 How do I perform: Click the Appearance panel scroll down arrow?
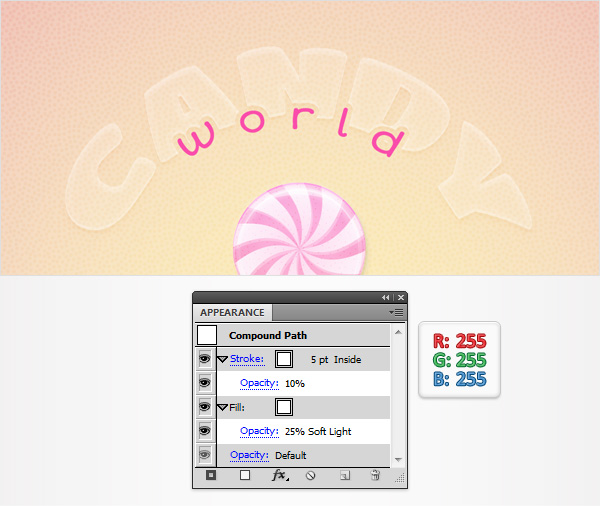pos(398,459)
